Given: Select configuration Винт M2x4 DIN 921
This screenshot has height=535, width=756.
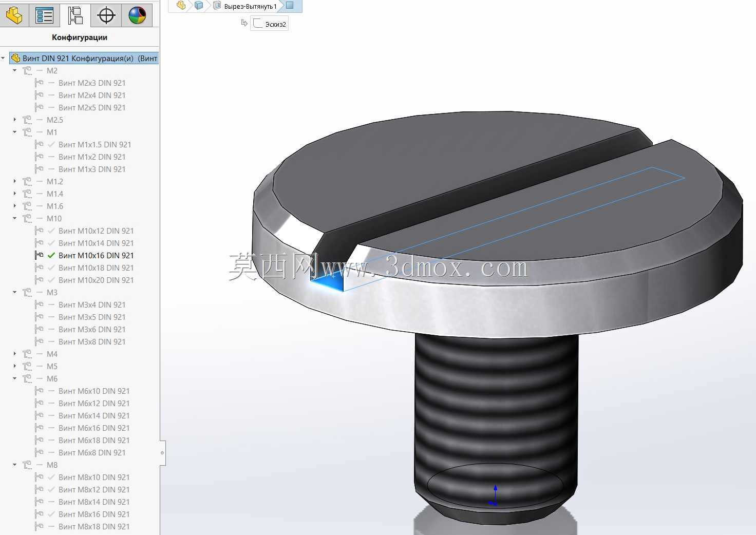Looking at the screenshot, I should pos(92,95).
